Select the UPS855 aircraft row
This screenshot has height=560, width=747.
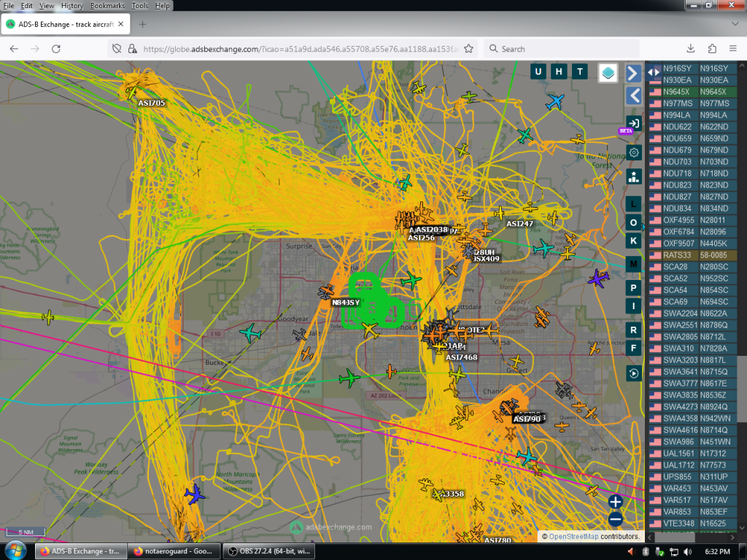pyautogui.click(x=693, y=477)
